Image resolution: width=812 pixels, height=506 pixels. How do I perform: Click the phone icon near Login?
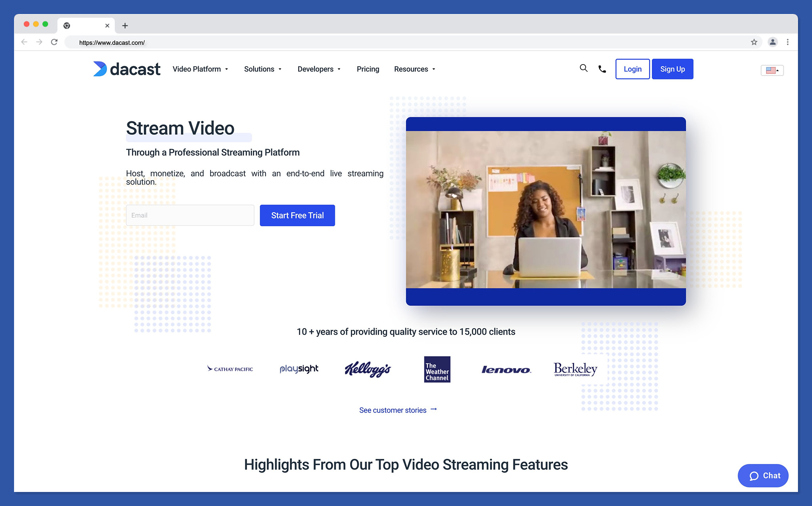click(x=602, y=69)
